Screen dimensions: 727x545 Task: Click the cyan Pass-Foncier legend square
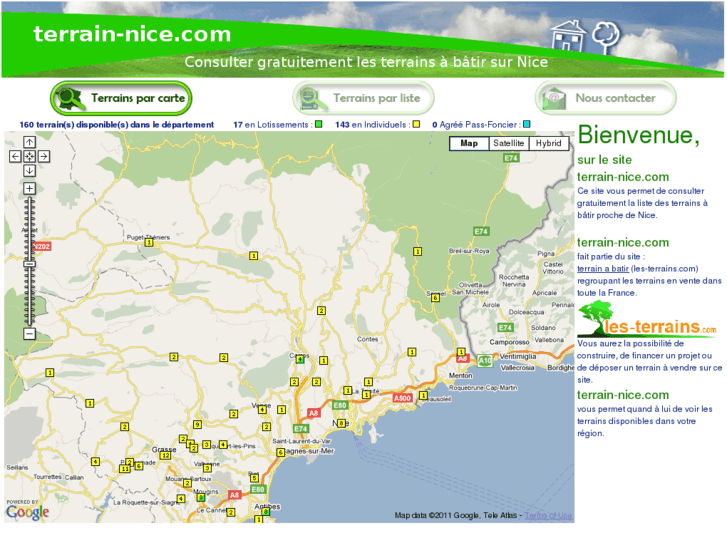coord(527,124)
